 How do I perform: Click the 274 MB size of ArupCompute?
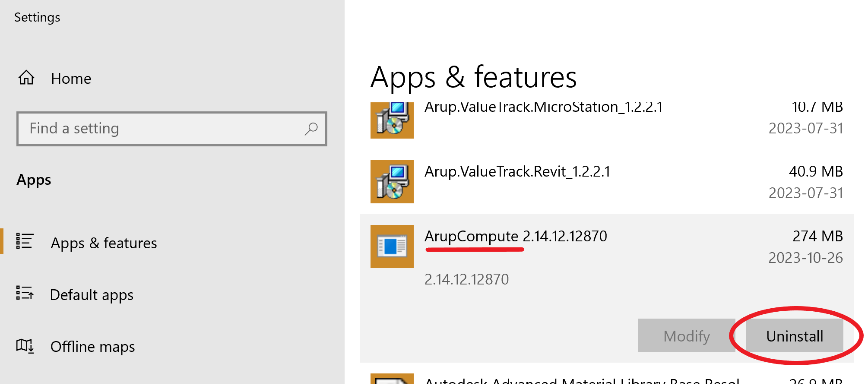tap(817, 236)
